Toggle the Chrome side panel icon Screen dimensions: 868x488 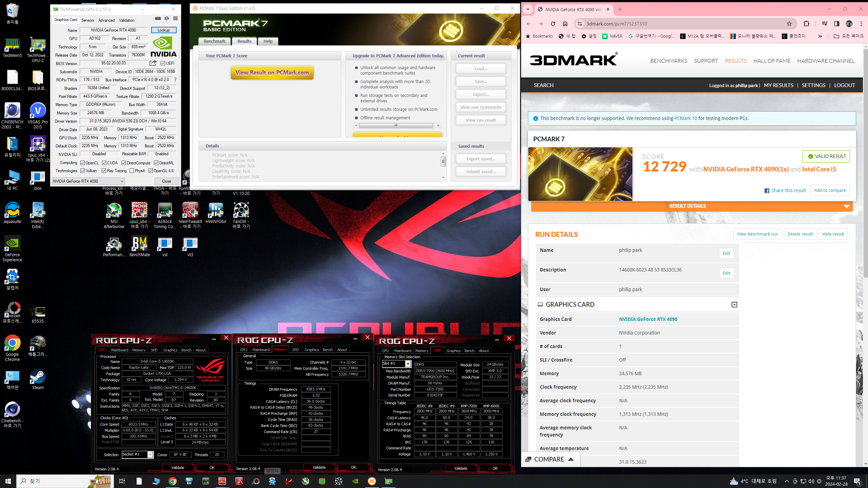pyautogui.click(x=836, y=24)
